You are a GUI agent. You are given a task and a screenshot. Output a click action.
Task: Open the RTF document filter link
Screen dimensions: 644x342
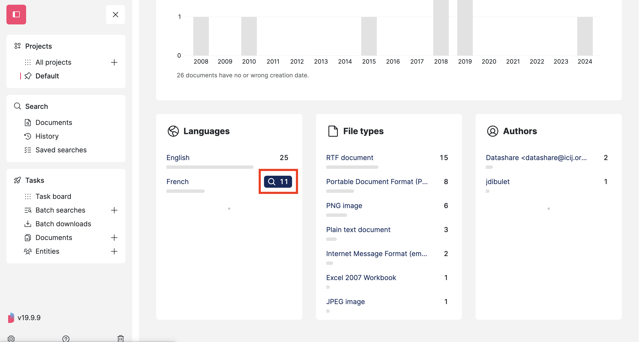coord(350,157)
